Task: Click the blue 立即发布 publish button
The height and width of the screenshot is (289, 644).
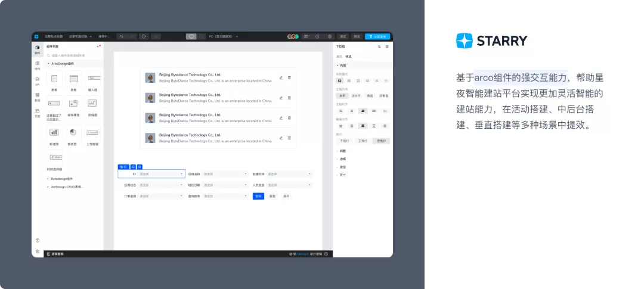Action: (x=377, y=36)
